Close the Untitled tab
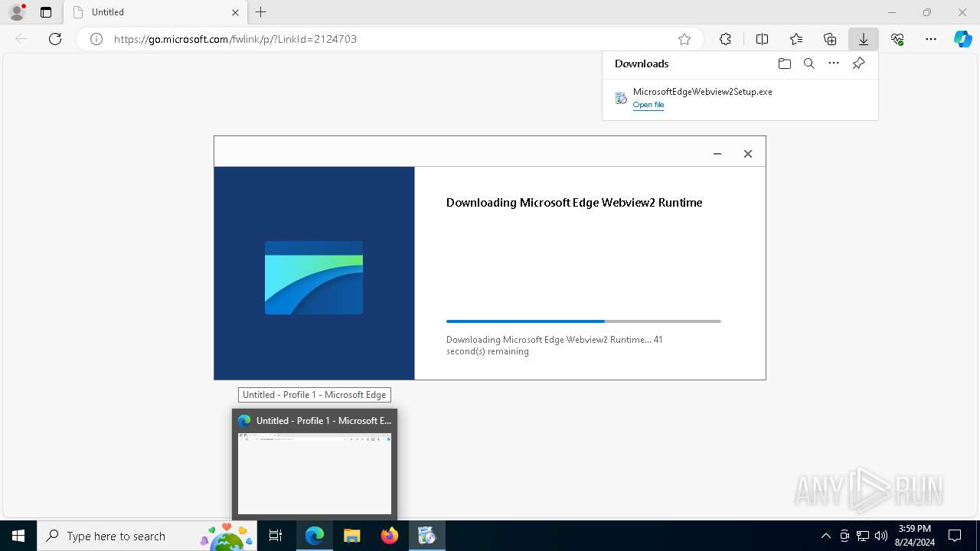The height and width of the screenshot is (551, 980). [x=235, y=12]
